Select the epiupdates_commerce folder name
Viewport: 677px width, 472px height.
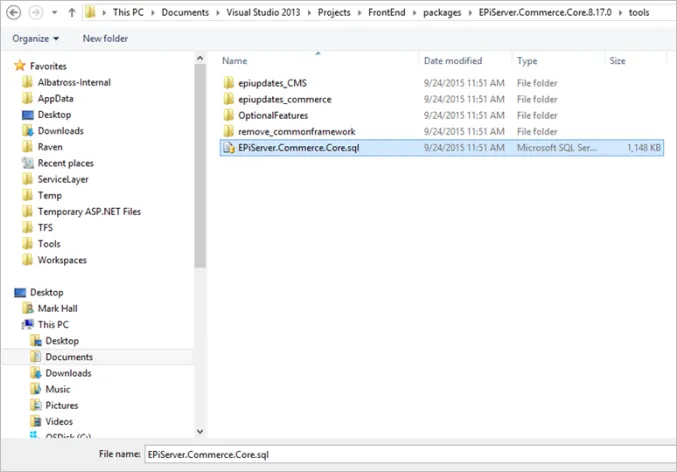pyautogui.click(x=285, y=99)
